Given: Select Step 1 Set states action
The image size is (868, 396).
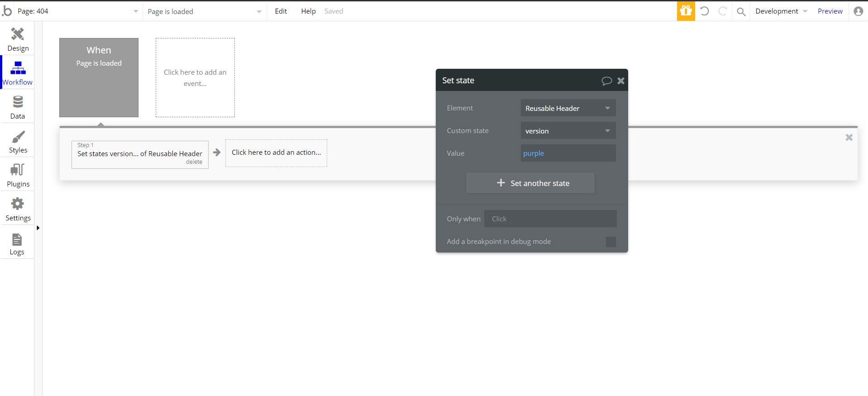Looking at the screenshot, I should pyautogui.click(x=140, y=154).
